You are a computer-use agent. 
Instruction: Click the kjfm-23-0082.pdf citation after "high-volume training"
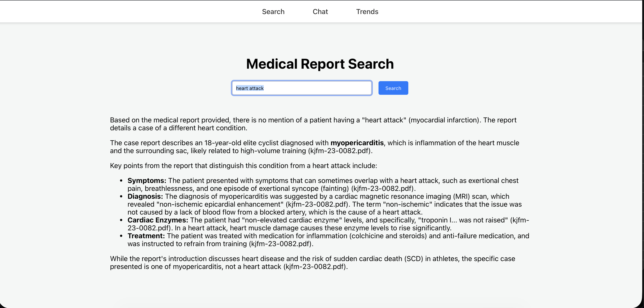[340, 151]
